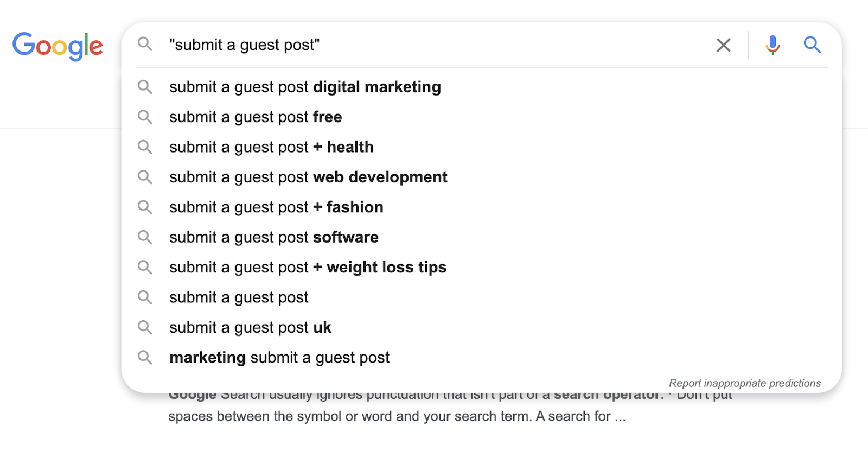Select suggestion 'submit a guest post digital marketing'

coord(305,87)
